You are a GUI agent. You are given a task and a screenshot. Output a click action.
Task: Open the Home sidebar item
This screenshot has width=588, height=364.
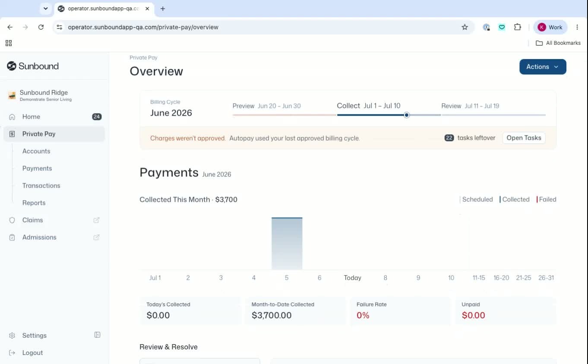coord(54,116)
